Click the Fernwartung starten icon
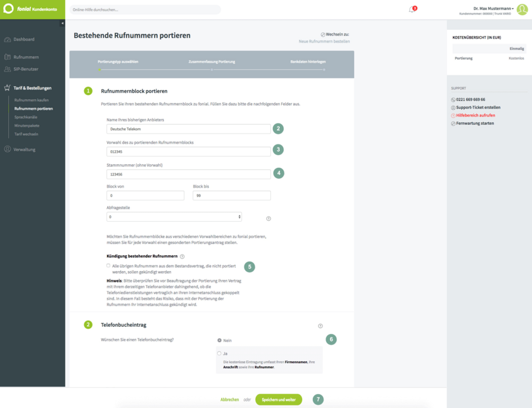Screen dimensions: 532x408 click(453, 124)
